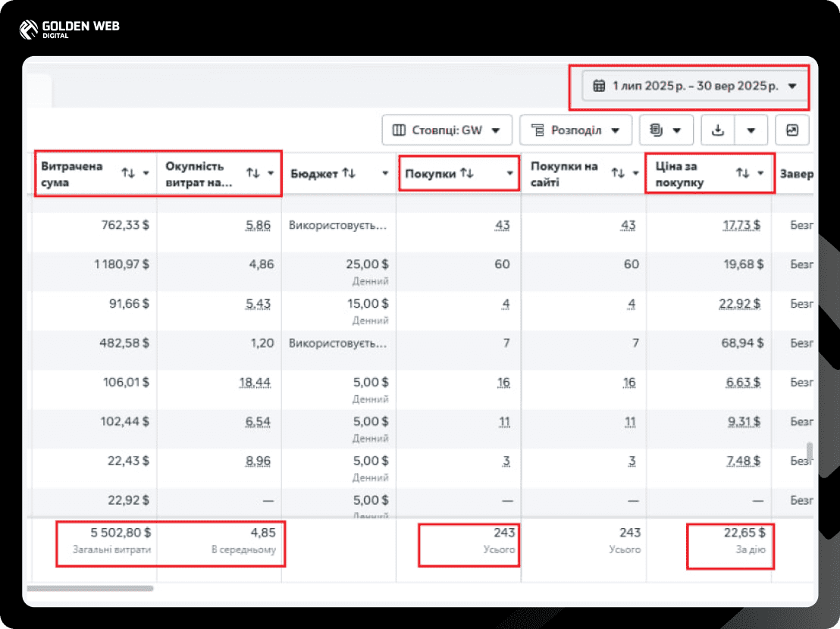Click the vertical scrollbar thumb
840x629 pixels.
pyautogui.click(x=810, y=452)
